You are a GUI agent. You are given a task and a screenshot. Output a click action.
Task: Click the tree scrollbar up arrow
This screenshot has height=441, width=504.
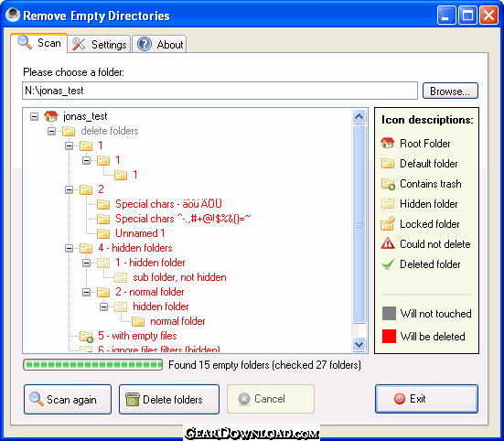359,116
